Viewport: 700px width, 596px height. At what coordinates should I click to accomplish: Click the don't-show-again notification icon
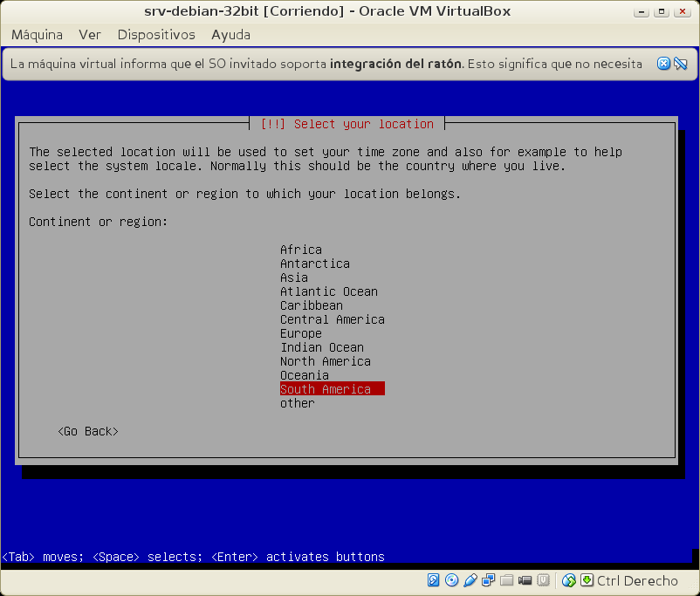point(681,64)
